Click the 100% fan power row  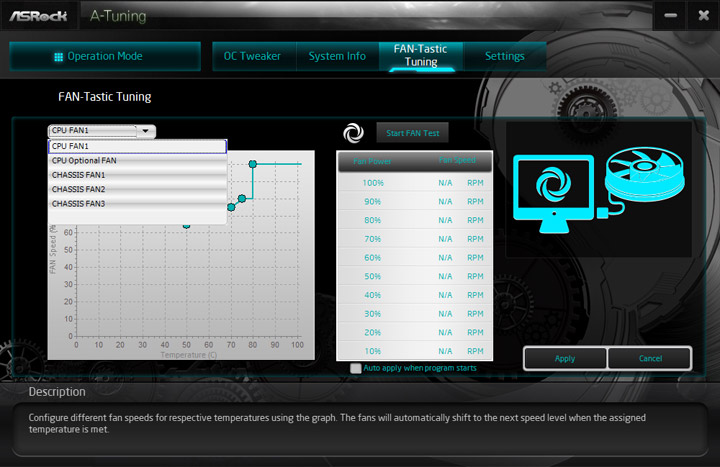[x=415, y=183]
